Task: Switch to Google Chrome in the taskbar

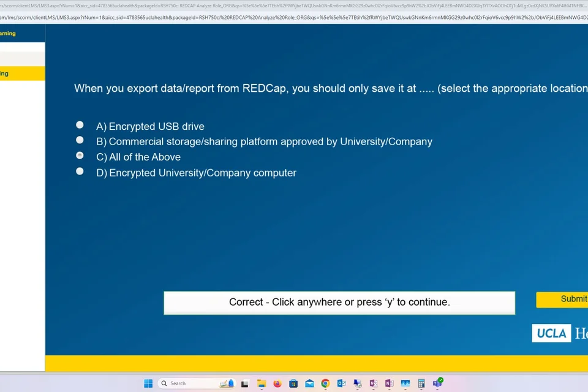Action: [x=325, y=383]
